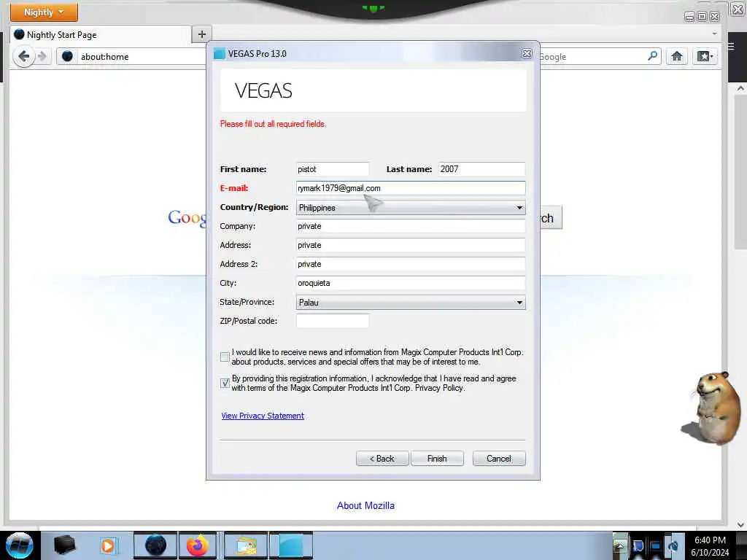
Task: Click the First name field containing pistot
Action: tap(333, 169)
